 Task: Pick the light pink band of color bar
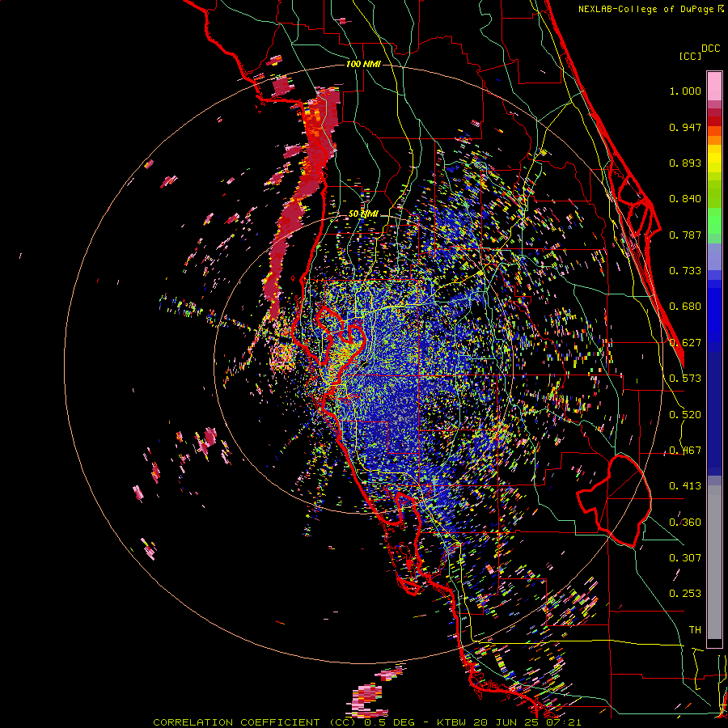click(x=714, y=87)
